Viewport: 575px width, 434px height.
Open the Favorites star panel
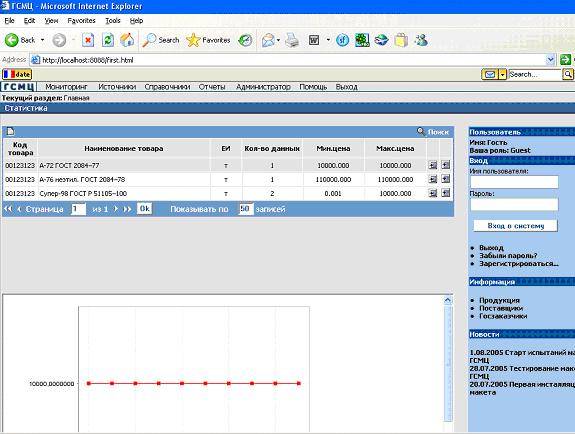208,40
